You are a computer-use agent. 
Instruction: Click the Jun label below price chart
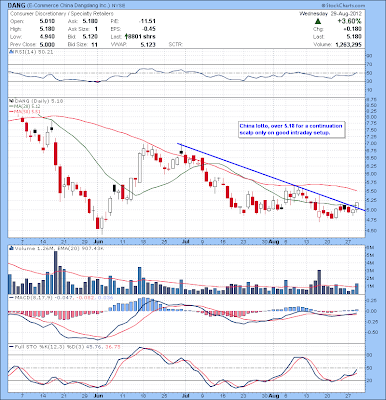pos(98,240)
